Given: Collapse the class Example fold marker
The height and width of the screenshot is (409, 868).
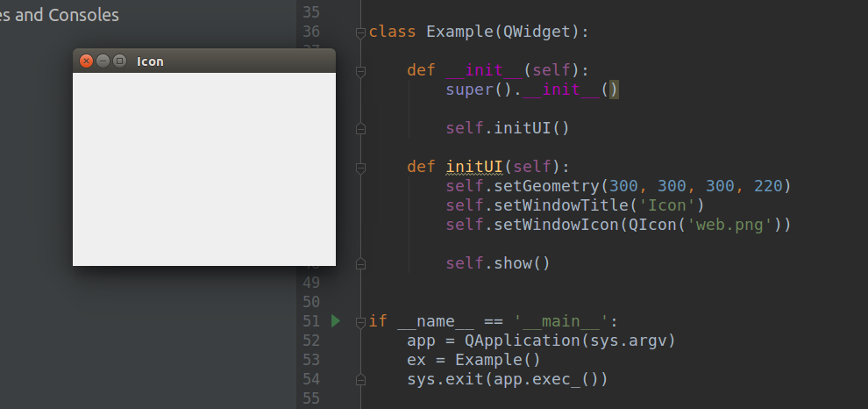Looking at the screenshot, I should 360,32.
